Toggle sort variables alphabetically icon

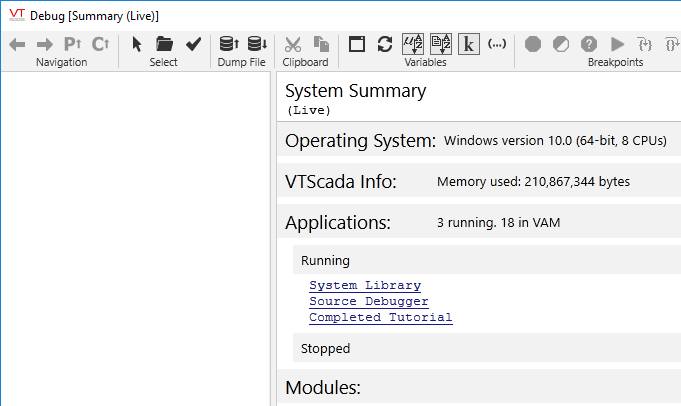click(441, 44)
